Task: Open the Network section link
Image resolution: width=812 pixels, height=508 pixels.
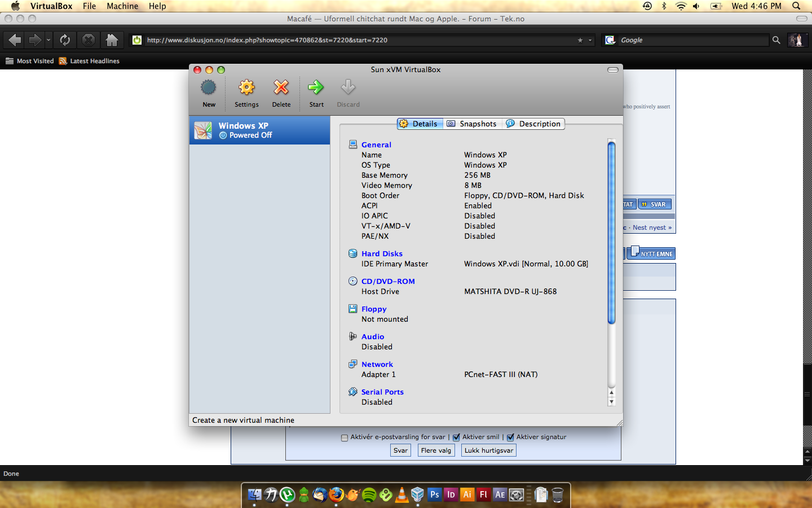Action: (x=377, y=364)
